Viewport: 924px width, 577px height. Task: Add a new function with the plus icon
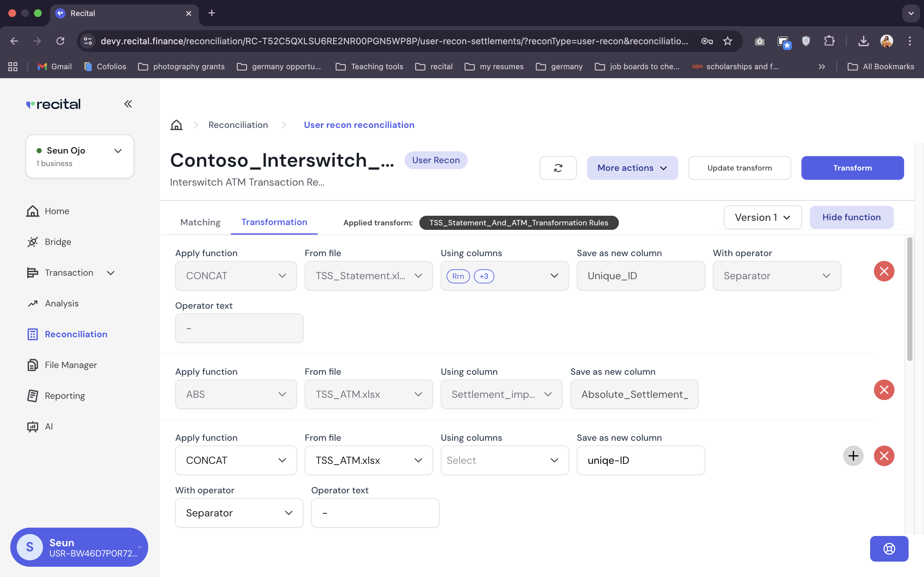[x=853, y=456]
